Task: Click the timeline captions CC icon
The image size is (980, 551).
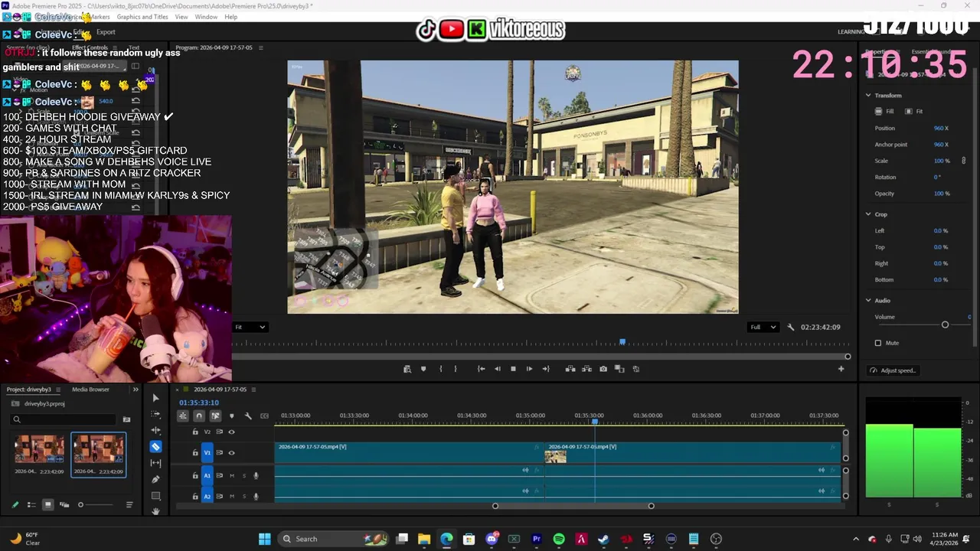Action: click(265, 416)
